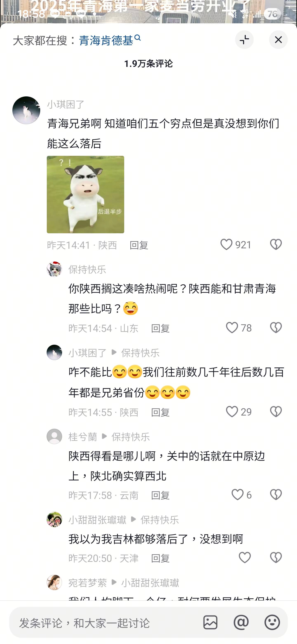The height and width of the screenshot is (644, 297).
Task: Dislike 桂兮蘭's comment from 云南
Action: coord(276,495)
